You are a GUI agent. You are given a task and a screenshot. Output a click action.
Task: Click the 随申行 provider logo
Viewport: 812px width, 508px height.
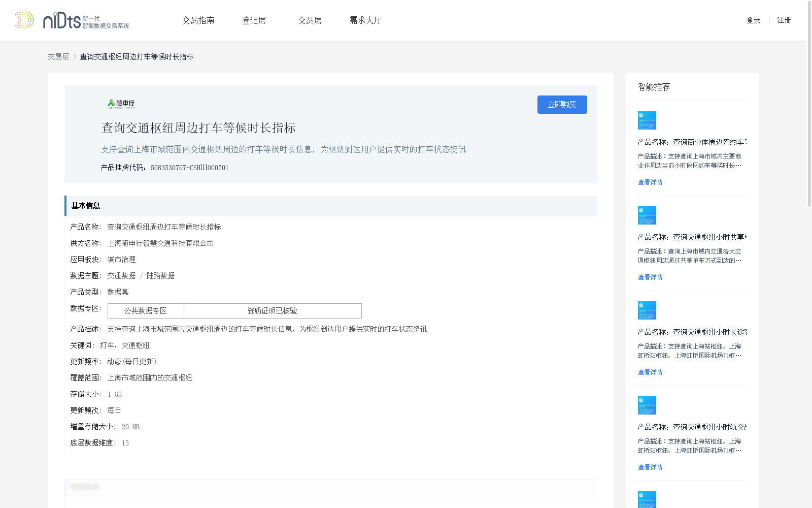click(x=121, y=104)
